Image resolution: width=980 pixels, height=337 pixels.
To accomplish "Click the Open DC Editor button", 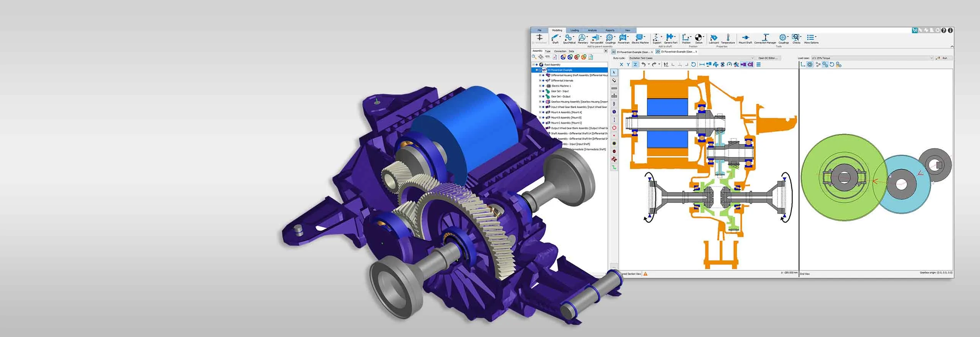I will coord(768,58).
